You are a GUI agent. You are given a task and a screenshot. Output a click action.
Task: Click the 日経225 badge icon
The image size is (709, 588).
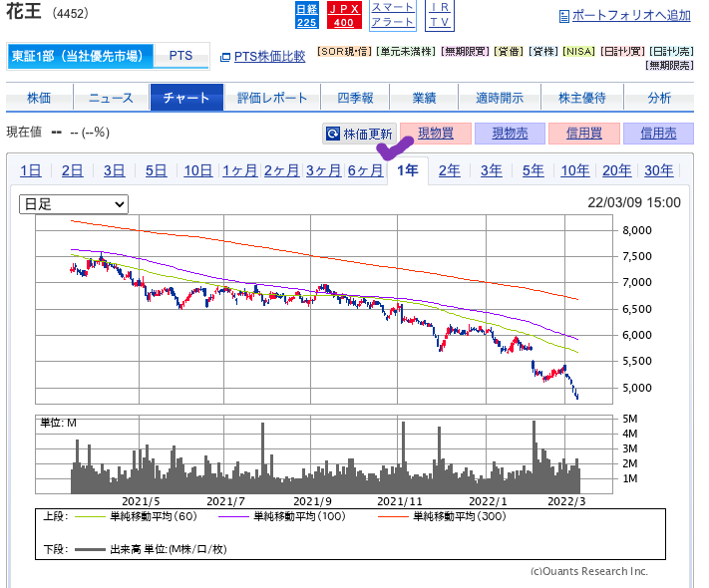(306, 15)
